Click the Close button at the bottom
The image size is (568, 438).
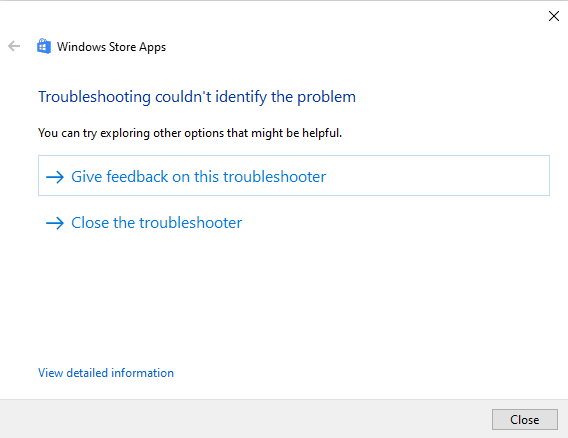click(525, 420)
